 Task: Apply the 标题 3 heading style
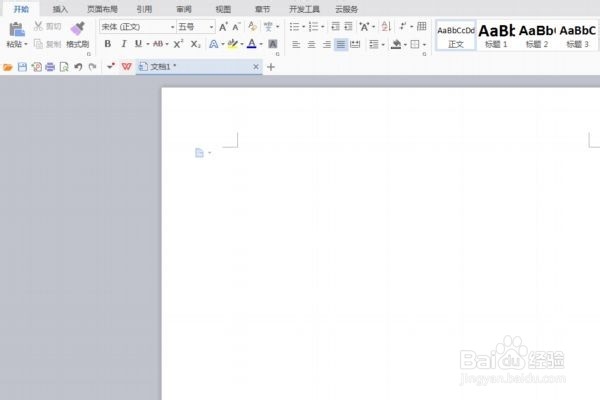click(x=577, y=36)
